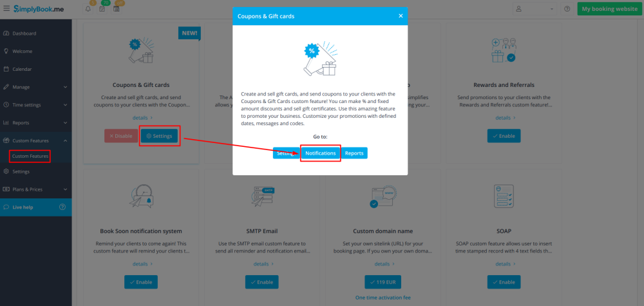This screenshot has width=644, height=306.
Task: Open the user account dropdown
Action: tap(535, 8)
